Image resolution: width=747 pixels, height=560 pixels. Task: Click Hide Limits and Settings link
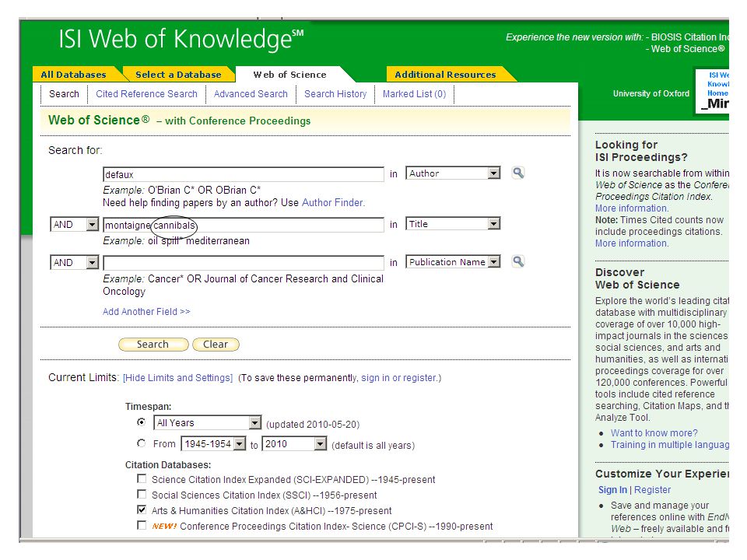click(x=177, y=378)
